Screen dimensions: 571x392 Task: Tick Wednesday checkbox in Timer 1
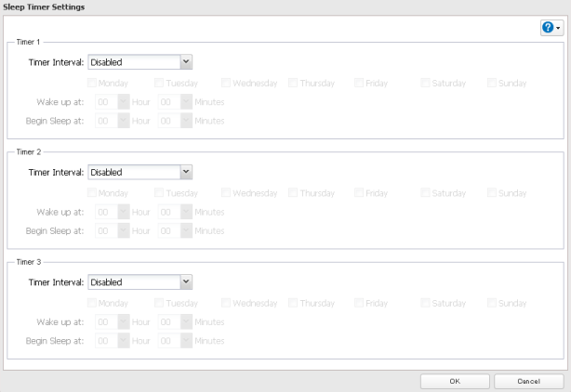(x=226, y=83)
